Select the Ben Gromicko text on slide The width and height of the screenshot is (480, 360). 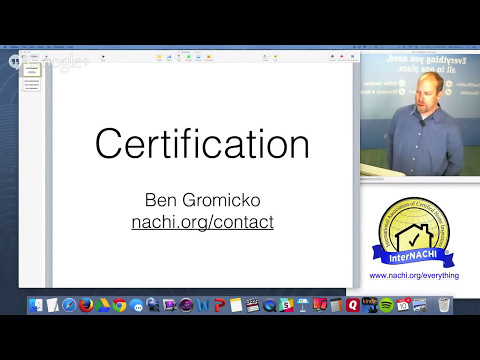coord(203,200)
